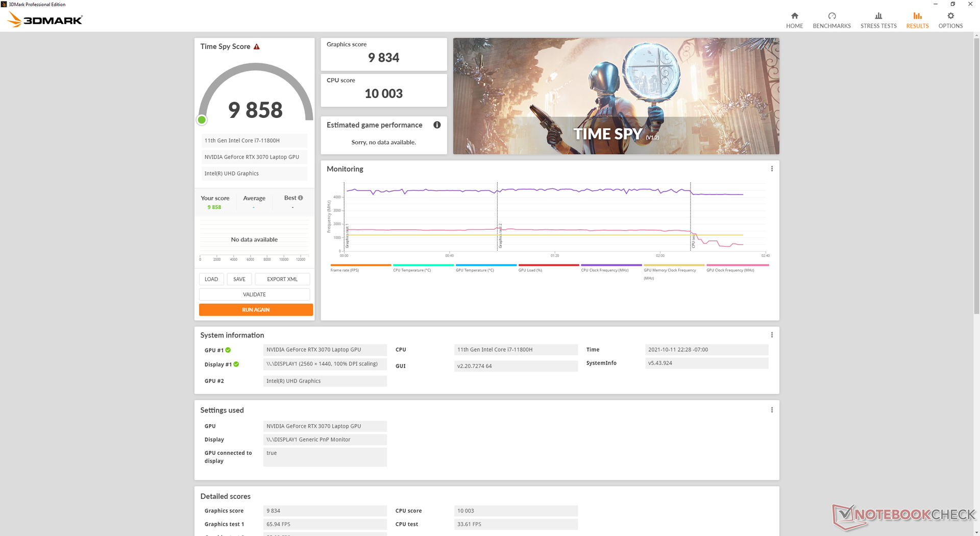
Task: Click the GPU connected to display true field
Action: tap(325, 457)
